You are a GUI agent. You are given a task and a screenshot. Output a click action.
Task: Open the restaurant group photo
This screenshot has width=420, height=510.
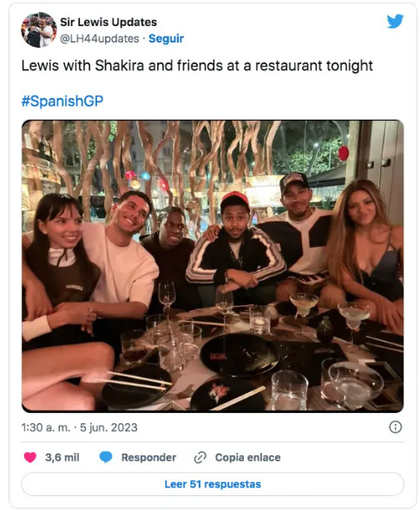click(x=213, y=266)
